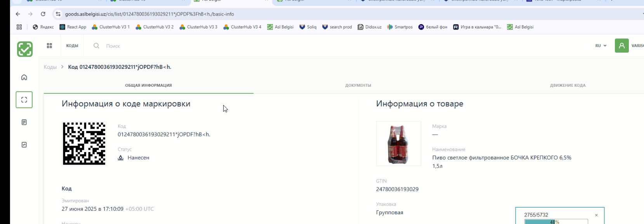
Task: Open ClusterHub V3 4 bookmark
Action: click(x=242, y=27)
